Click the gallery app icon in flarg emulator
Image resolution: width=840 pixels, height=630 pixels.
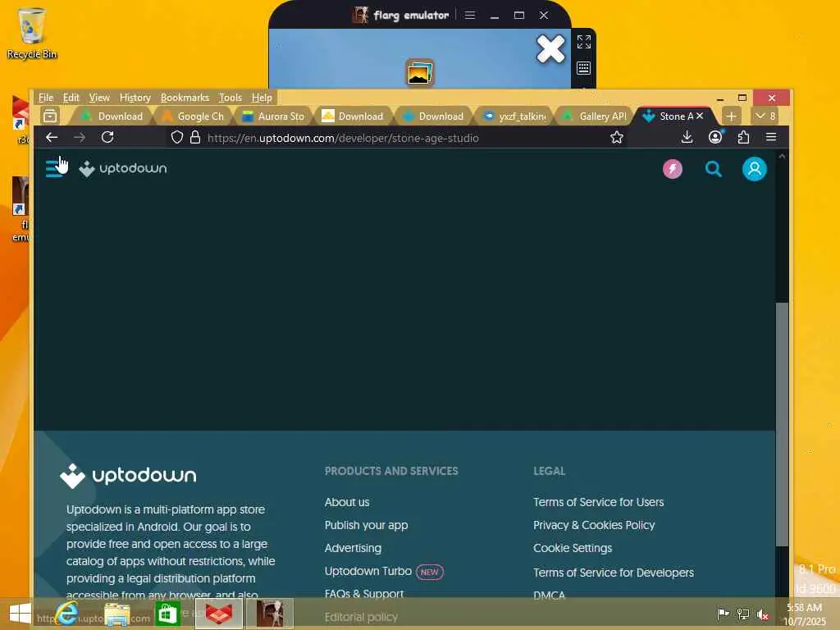(420, 72)
